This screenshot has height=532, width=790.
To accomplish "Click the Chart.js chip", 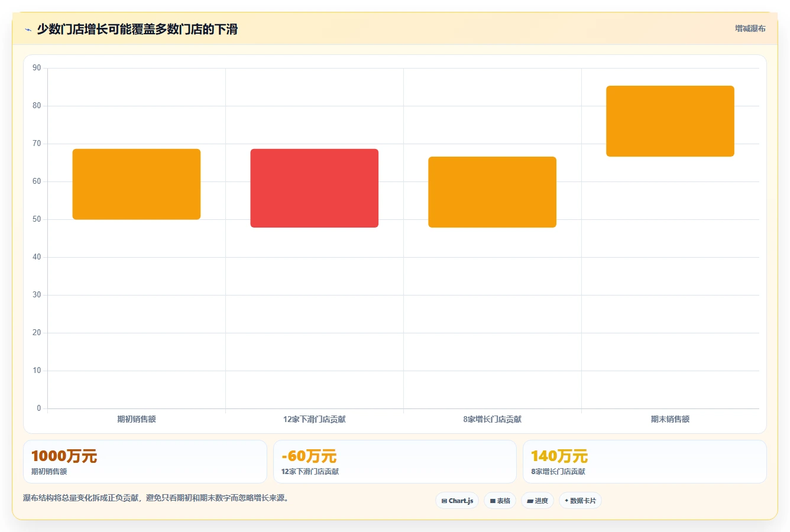I will [457, 501].
